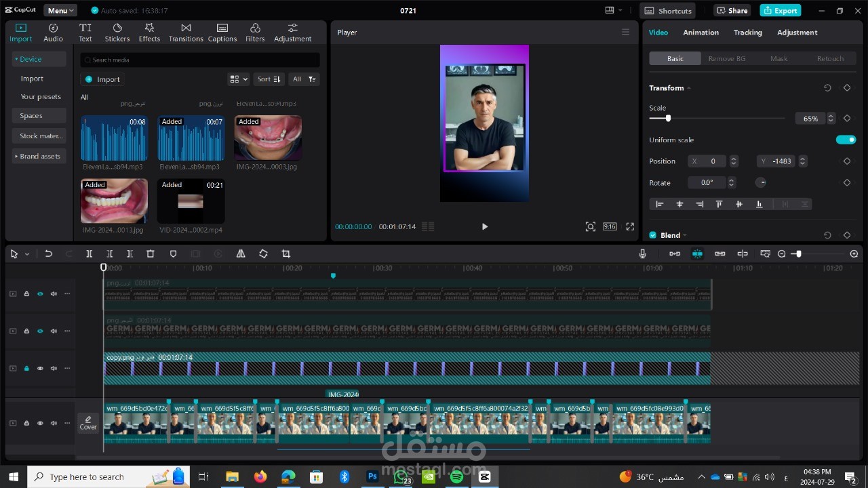Click the Undo arrow in timeline toolbar
Screen dimensions: 868x488
click(x=48, y=253)
